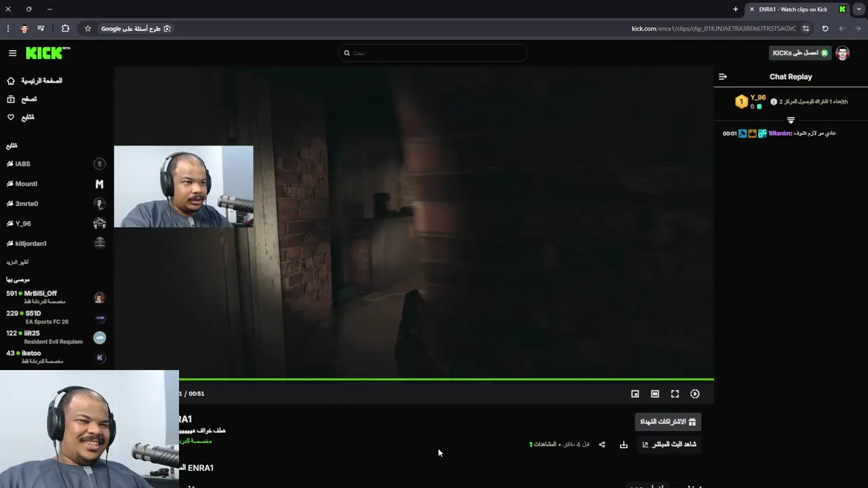This screenshot has width=868, height=488.
Task: Toggle theater mode for the clip
Action: coord(655,394)
